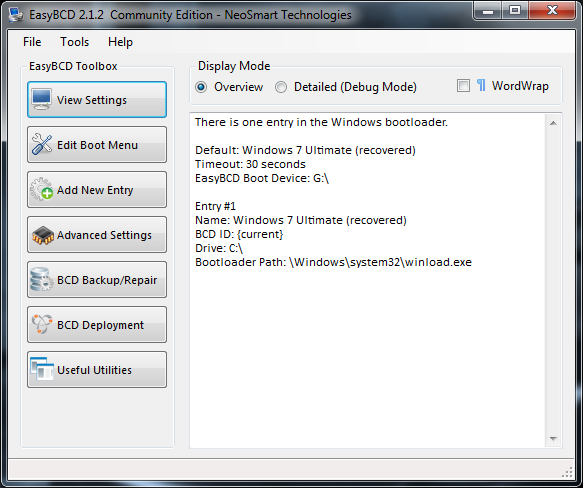Enable the WordWrap checkbox
This screenshot has width=583, height=488.
[x=463, y=86]
